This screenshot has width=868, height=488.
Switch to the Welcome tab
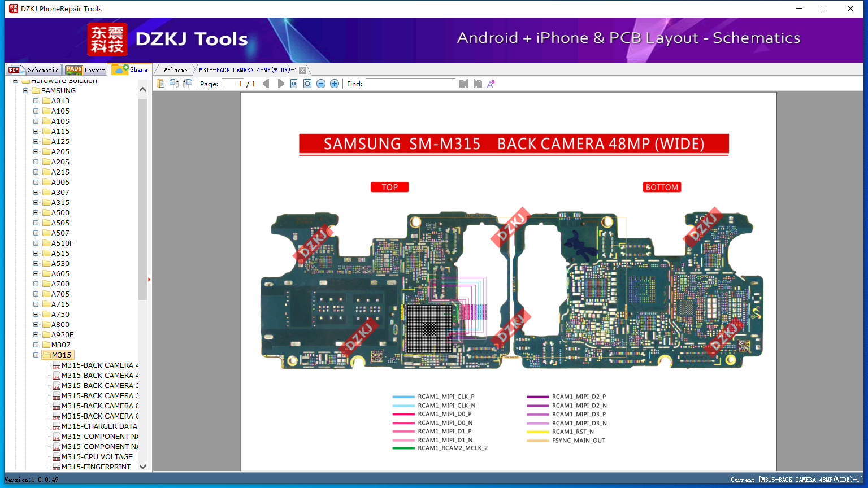(x=175, y=70)
